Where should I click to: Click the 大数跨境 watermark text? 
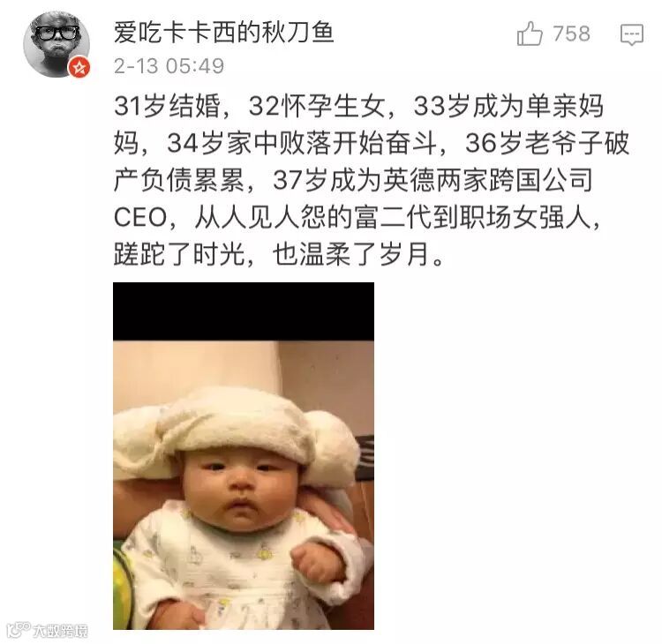tap(61, 631)
